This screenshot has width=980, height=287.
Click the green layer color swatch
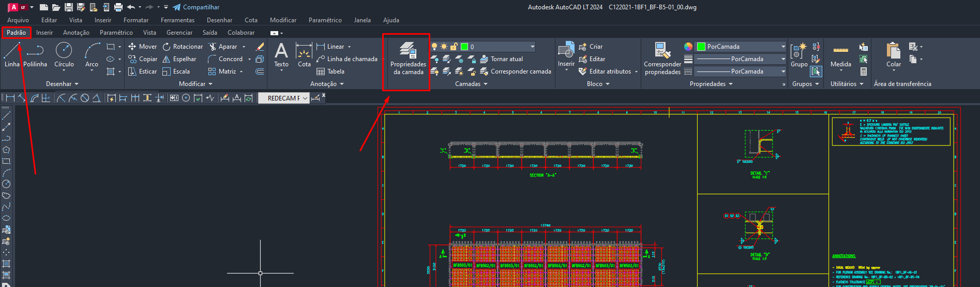click(464, 47)
